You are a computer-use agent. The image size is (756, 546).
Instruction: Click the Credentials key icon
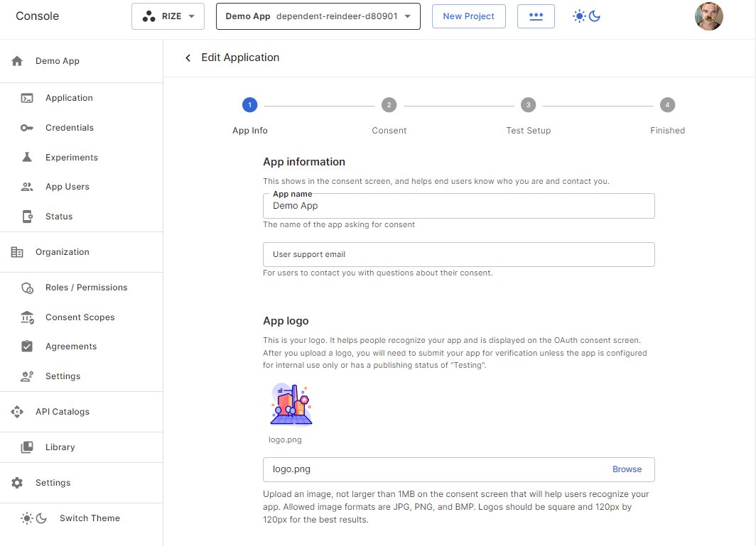point(27,128)
